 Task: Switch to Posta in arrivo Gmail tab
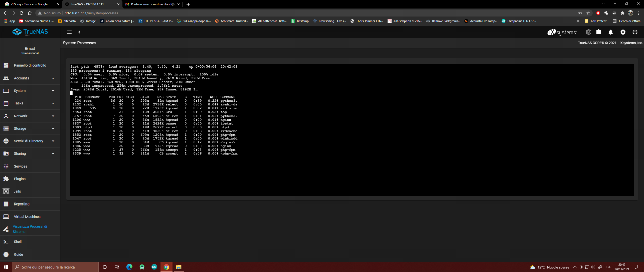tap(153, 4)
